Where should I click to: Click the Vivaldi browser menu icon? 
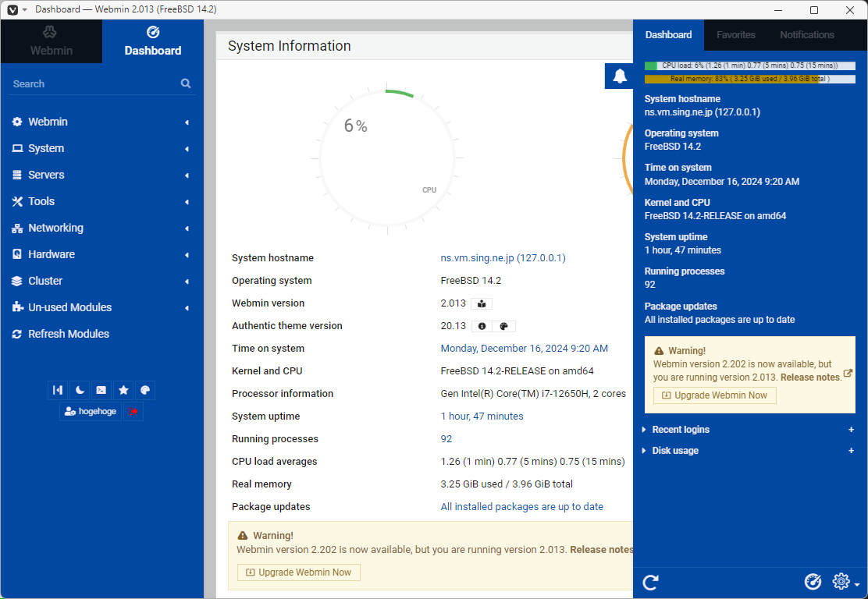point(12,10)
